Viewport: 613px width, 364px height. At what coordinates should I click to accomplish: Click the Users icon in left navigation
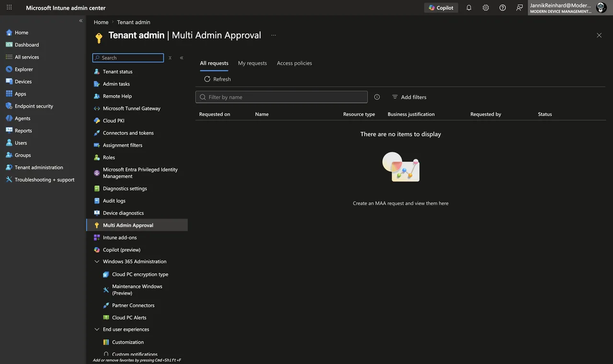coord(9,143)
